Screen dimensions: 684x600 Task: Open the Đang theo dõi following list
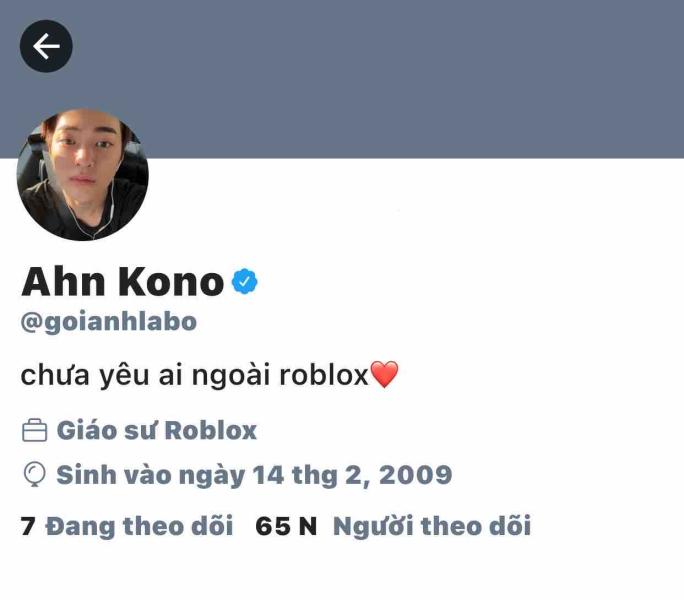point(139,526)
